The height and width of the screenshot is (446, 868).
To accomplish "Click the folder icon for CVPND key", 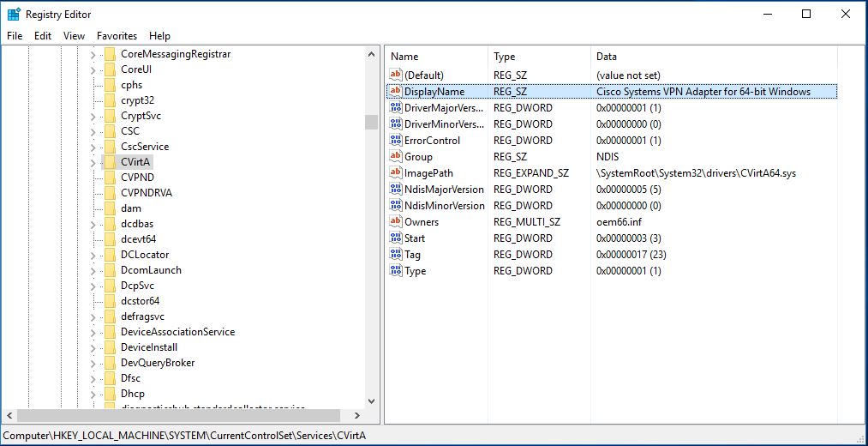I will [x=110, y=178].
